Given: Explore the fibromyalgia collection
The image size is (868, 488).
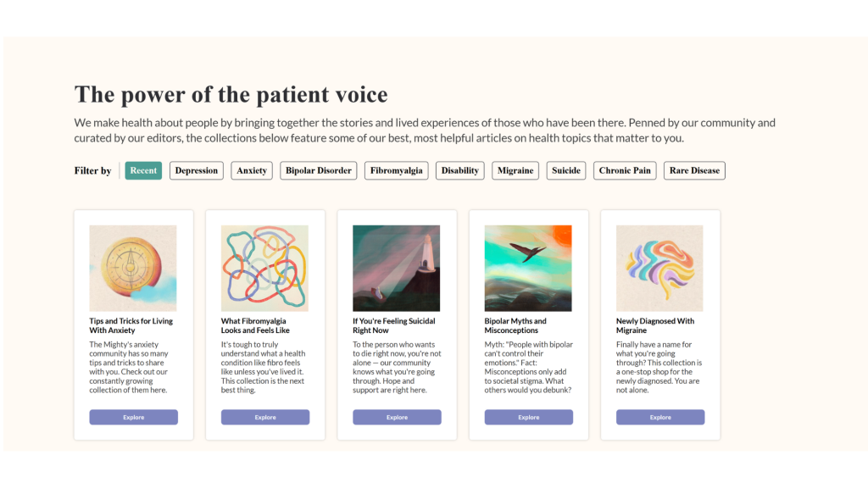Looking at the screenshot, I should pos(264,417).
